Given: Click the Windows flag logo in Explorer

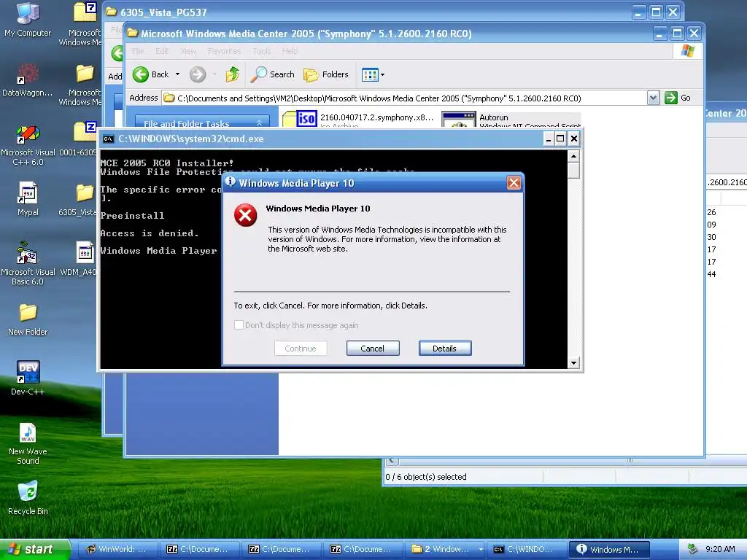Looking at the screenshot, I should [x=688, y=51].
